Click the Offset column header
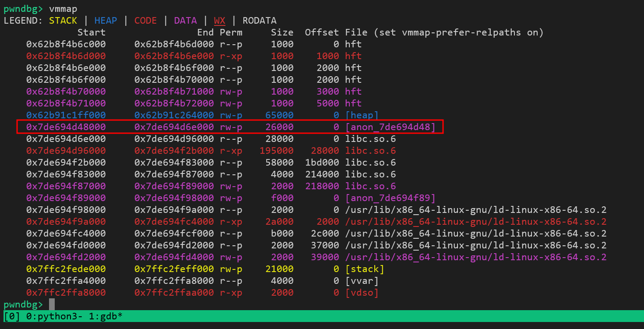This screenshot has width=644, height=329. click(322, 32)
